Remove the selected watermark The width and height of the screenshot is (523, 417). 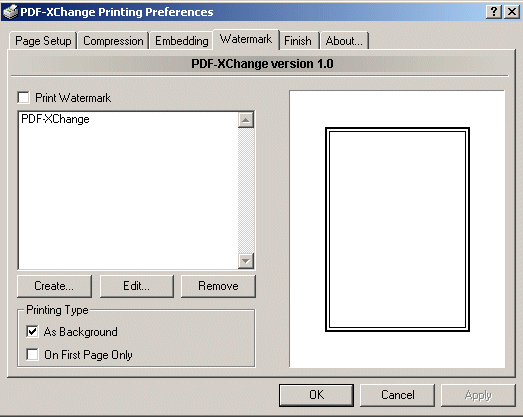(218, 286)
